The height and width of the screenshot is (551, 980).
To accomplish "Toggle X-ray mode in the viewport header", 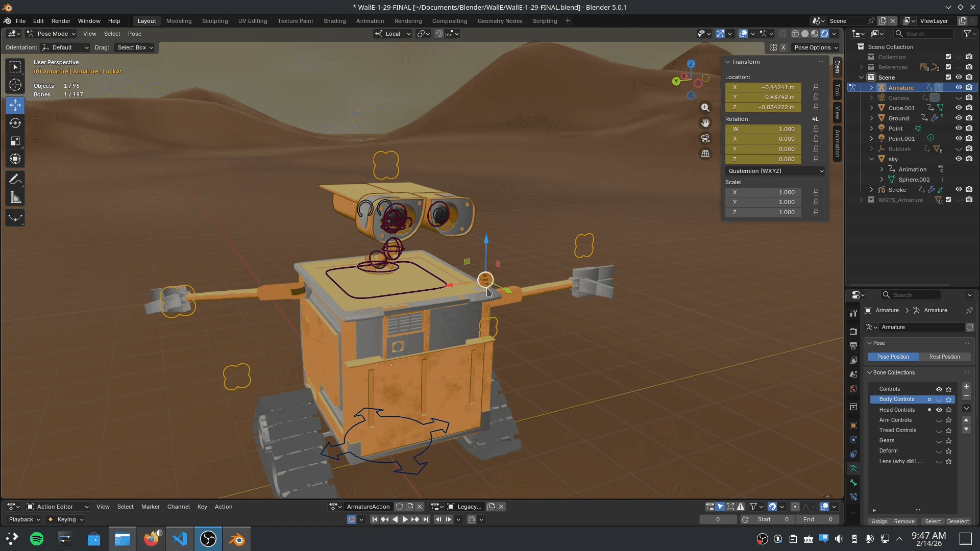I will tap(782, 34).
